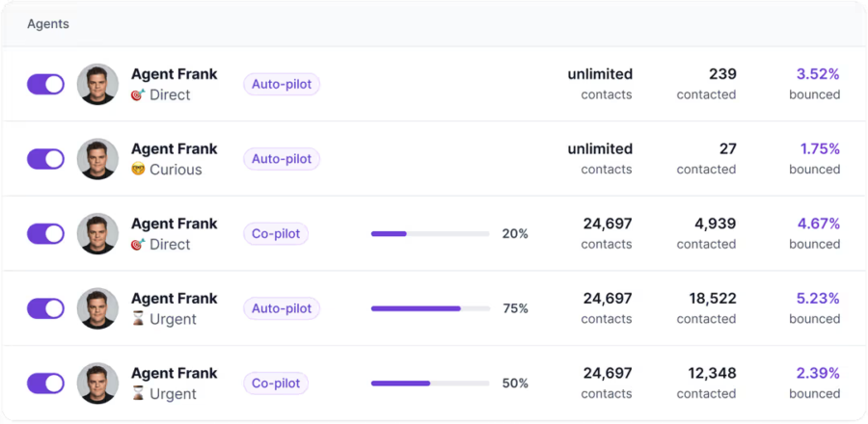Click Agent Frank avatar in the Curious row
Image resolution: width=868 pixels, height=424 pixels.
pos(97,159)
